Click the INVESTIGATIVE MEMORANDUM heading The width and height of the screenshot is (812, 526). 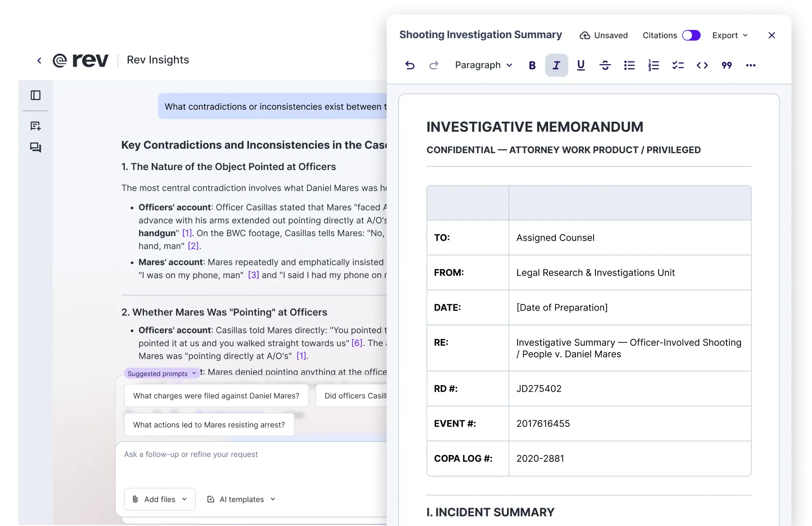click(535, 127)
